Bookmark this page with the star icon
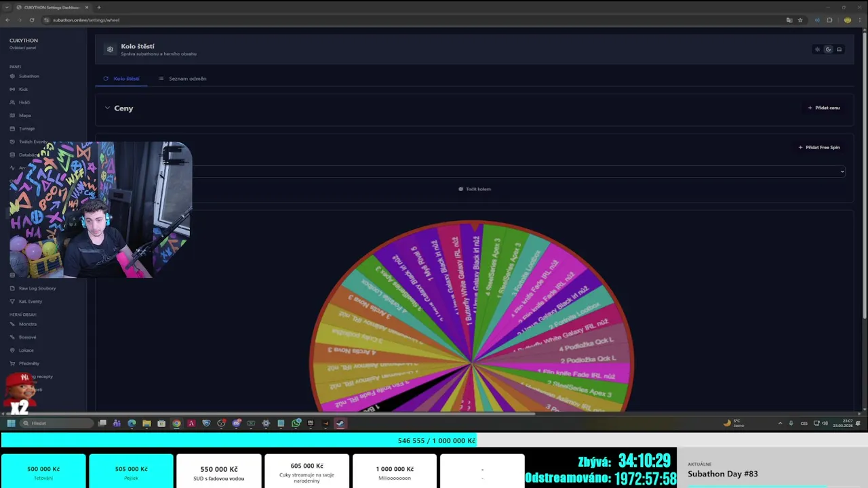This screenshot has height=488, width=868. (800, 20)
